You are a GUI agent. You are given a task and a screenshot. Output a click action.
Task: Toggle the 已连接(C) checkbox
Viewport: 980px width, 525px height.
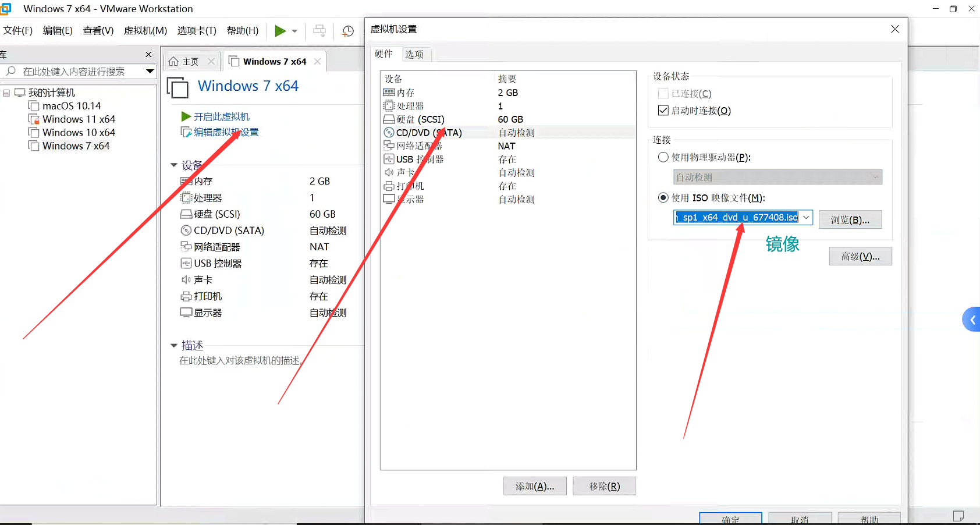(663, 94)
